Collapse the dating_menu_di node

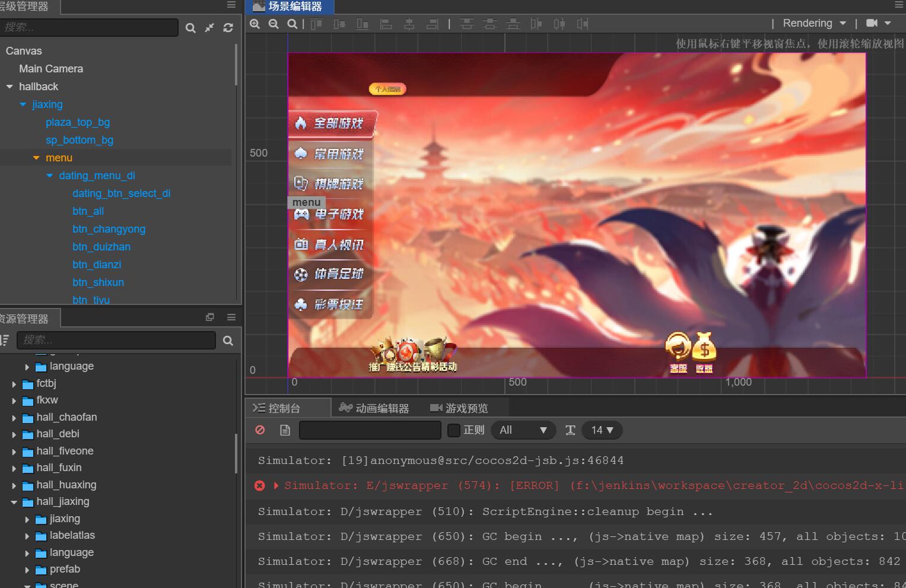(50, 176)
